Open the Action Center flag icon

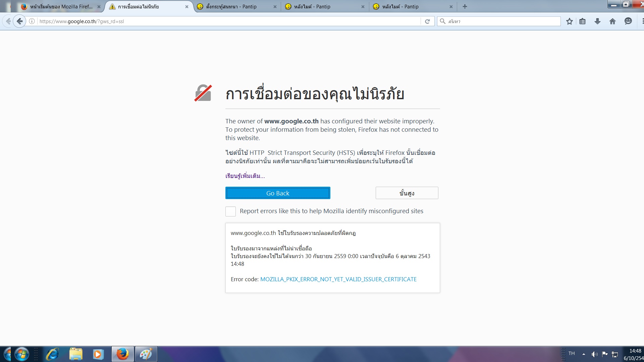(605, 354)
